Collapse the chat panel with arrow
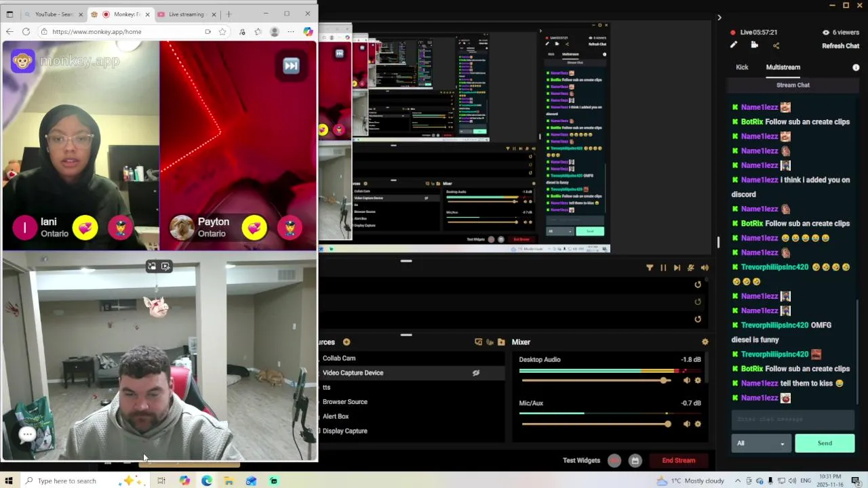This screenshot has width=868, height=488. pyautogui.click(x=719, y=18)
